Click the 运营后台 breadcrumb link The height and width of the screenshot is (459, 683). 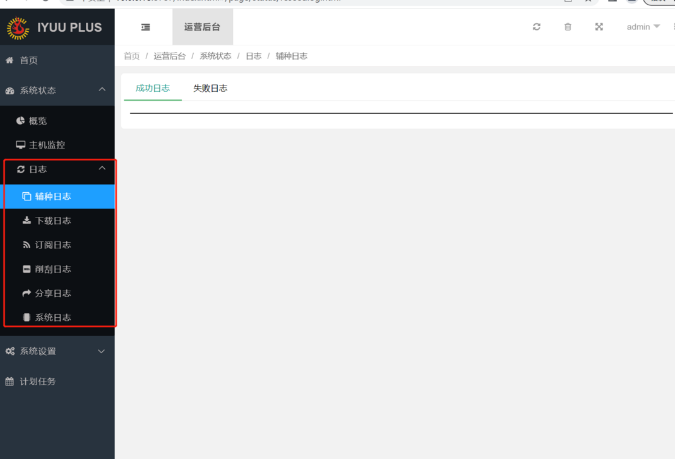[169, 56]
